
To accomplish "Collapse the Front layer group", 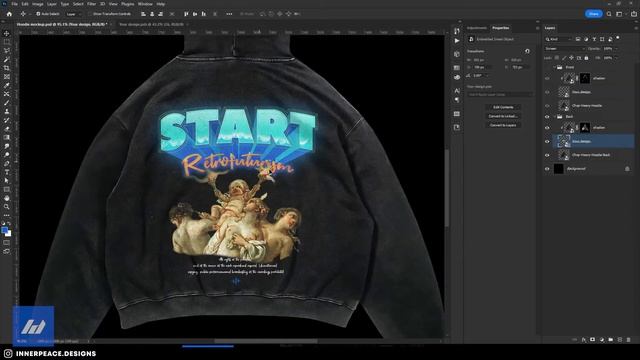I will click(554, 67).
